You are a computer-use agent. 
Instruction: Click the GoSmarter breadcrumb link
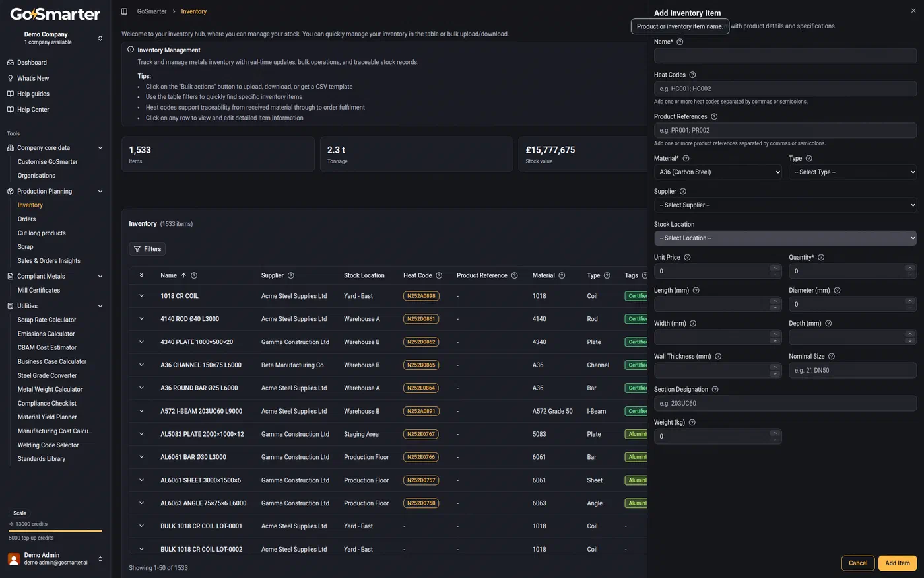(x=152, y=11)
